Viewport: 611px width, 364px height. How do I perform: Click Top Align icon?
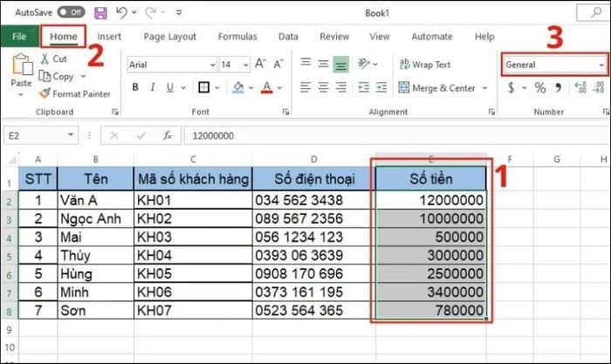click(x=305, y=63)
